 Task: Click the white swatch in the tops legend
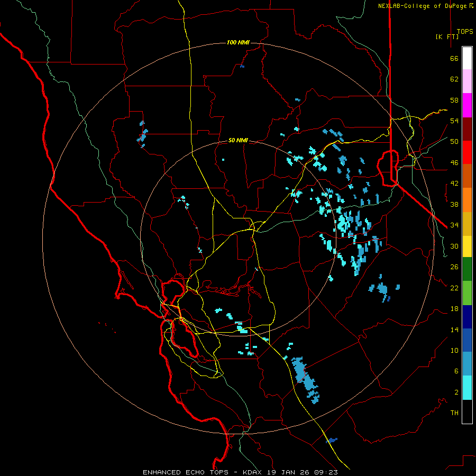467,58
